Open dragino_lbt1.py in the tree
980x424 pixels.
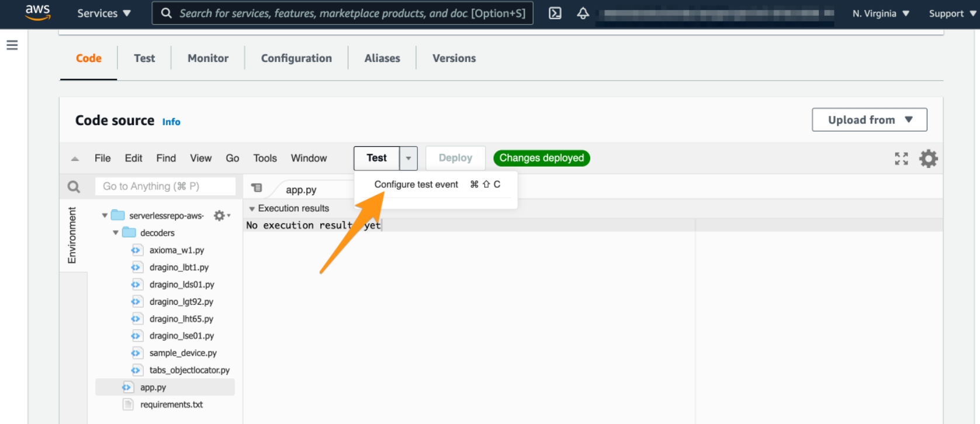click(x=179, y=267)
